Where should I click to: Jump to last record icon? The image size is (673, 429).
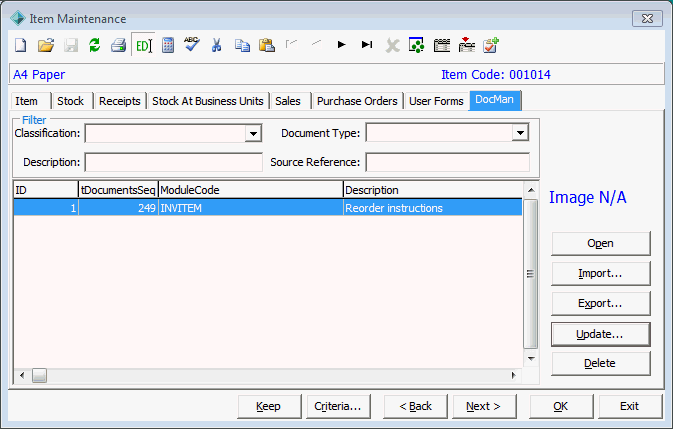click(367, 44)
